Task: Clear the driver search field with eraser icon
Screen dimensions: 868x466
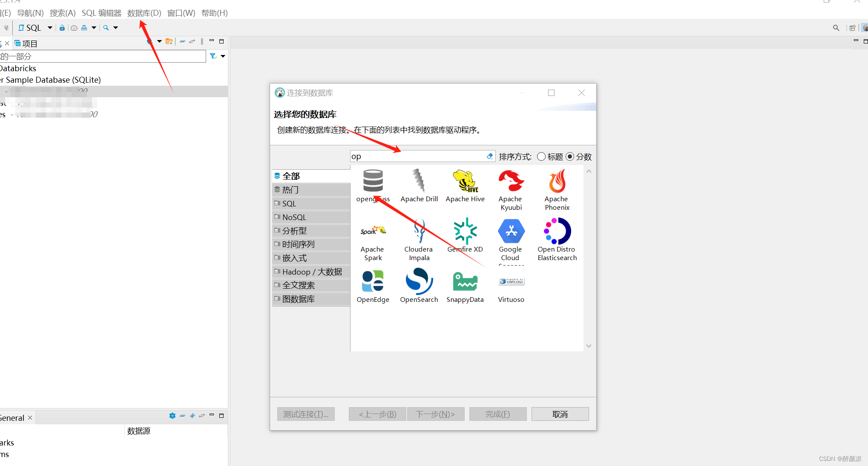Action: pyautogui.click(x=489, y=156)
